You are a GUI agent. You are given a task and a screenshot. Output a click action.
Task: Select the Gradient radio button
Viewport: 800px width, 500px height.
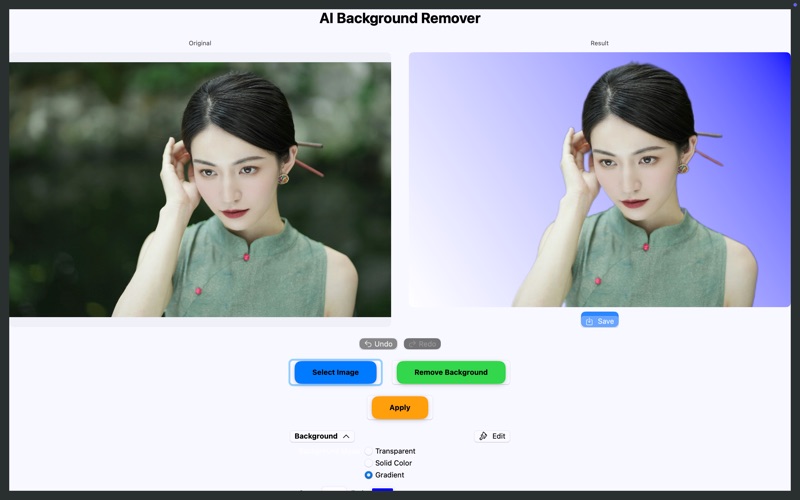point(369,475)
